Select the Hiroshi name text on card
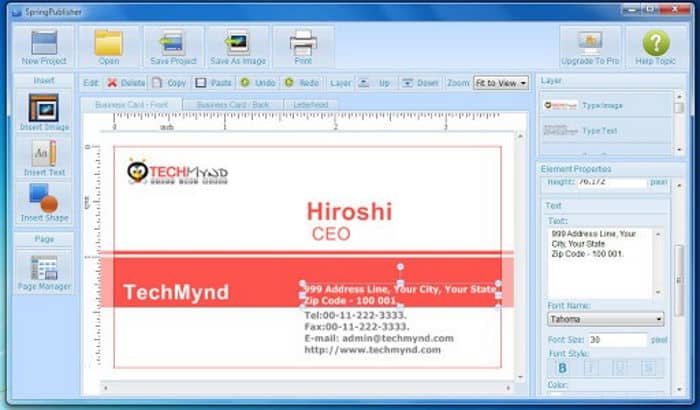Screen dimensions: 700x410 click(x=350, y=211)
